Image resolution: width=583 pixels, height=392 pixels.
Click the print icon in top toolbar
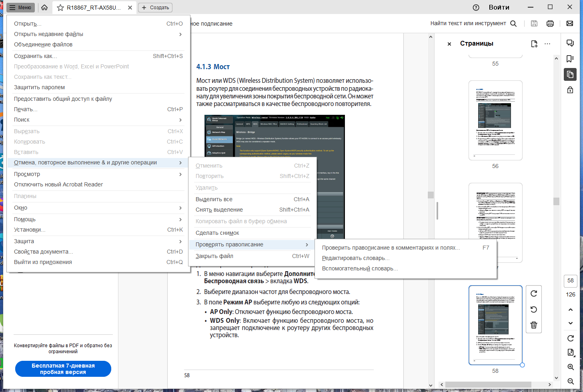coord(550,24)
